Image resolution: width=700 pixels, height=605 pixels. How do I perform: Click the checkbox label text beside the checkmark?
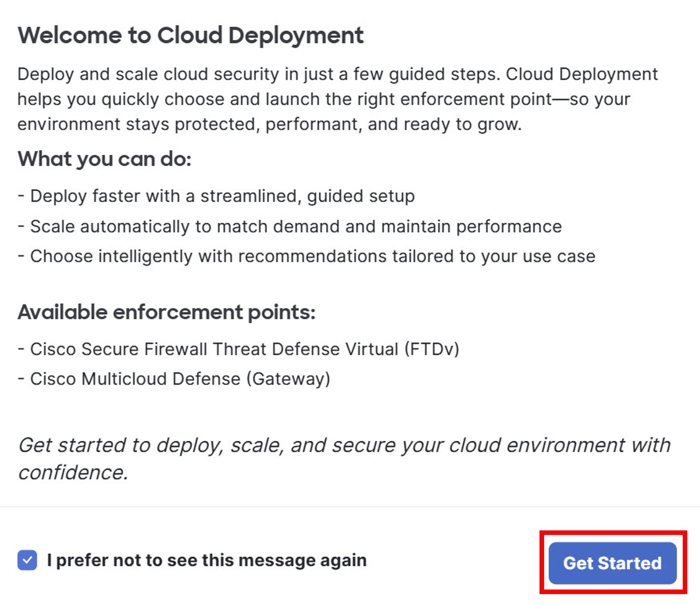click(207, 560)
